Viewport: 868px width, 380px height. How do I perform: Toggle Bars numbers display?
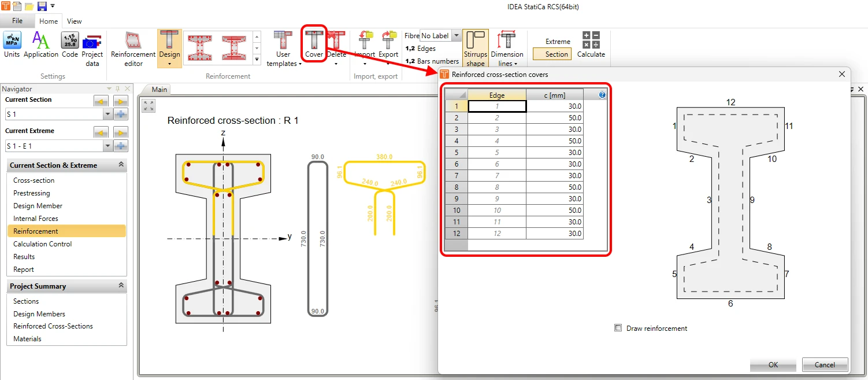pyautogui.click(x=432, y=61)
